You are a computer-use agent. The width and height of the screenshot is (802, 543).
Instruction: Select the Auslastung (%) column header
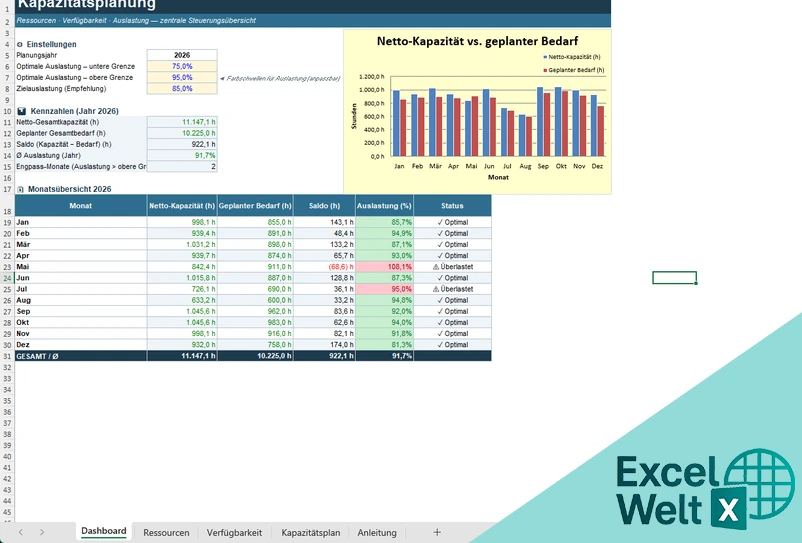pyautogui.click(x=384, y=206)
